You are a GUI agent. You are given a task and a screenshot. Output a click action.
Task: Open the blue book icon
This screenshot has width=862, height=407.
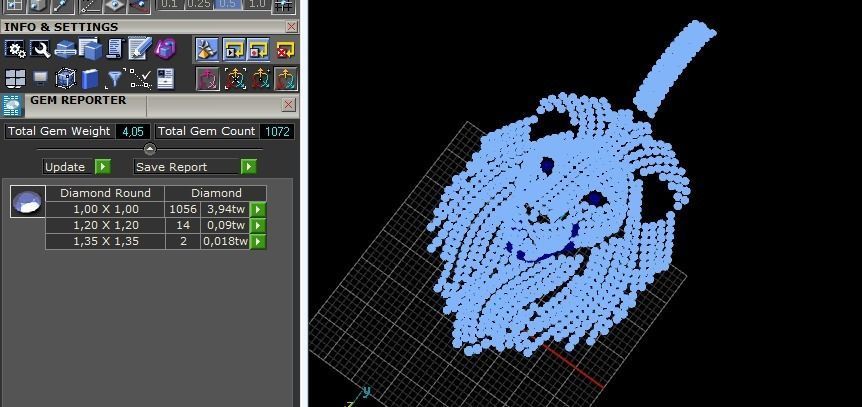[90, 79]
